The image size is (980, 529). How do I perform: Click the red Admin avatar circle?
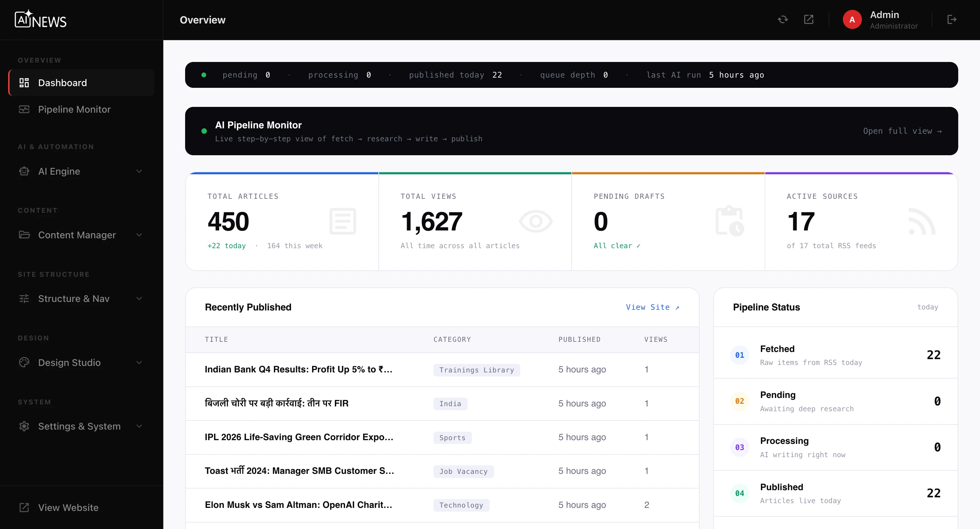[852, 19]
